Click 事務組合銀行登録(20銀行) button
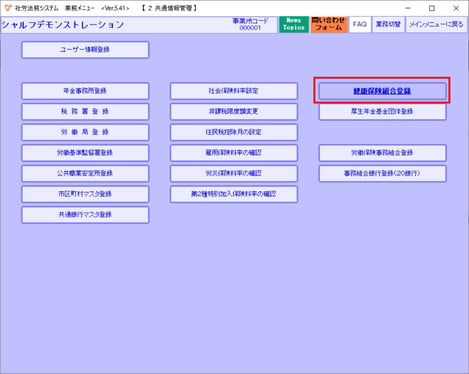Screen dimensions: 469x374 click(x=382, y=173)
